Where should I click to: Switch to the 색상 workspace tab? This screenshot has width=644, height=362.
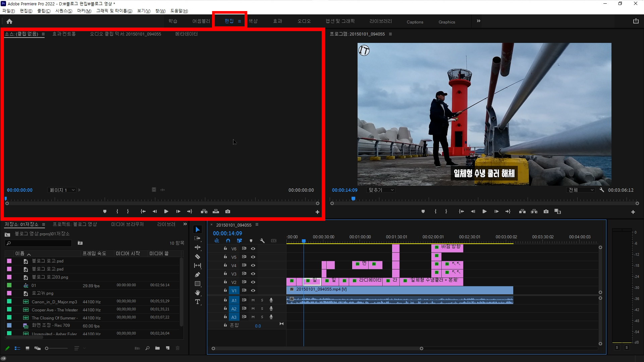(x=253, y=21)
